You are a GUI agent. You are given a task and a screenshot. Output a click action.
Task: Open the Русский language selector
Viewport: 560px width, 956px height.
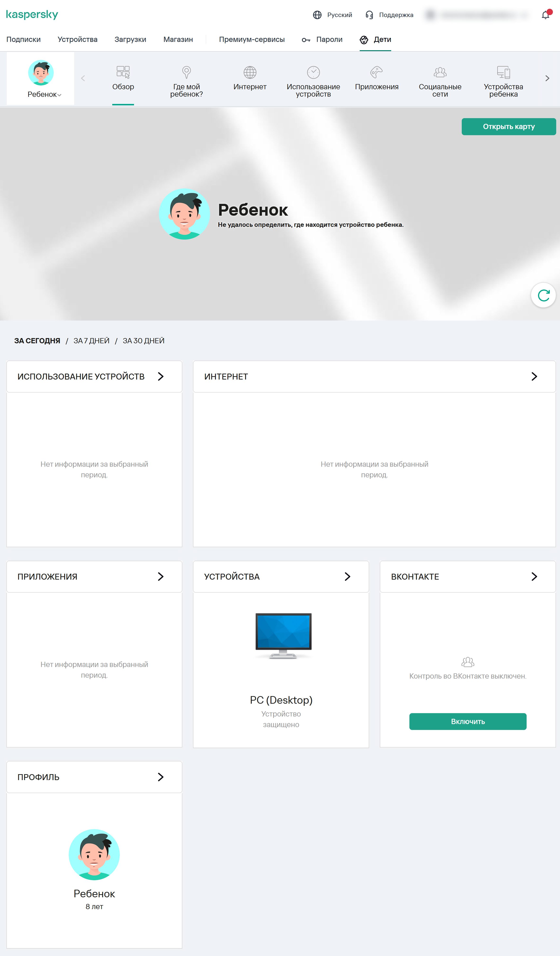point(333,15)
